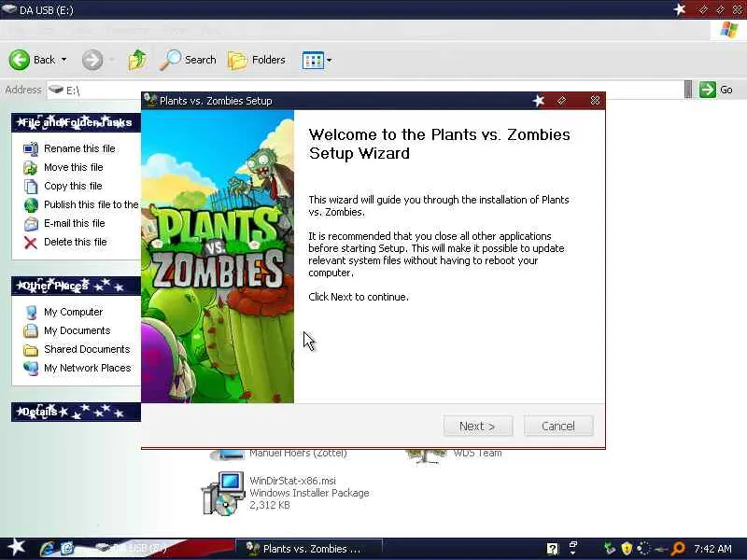
Task: Click the Move this file icon
Action: pos(31,168)
